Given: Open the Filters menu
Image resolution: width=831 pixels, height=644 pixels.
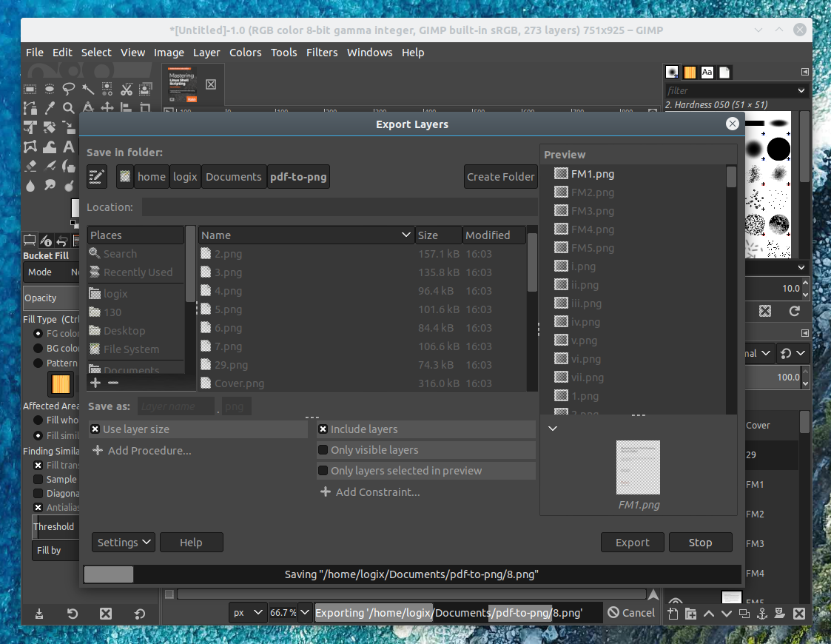Looking at the screenshot, I should coord(322,53).
